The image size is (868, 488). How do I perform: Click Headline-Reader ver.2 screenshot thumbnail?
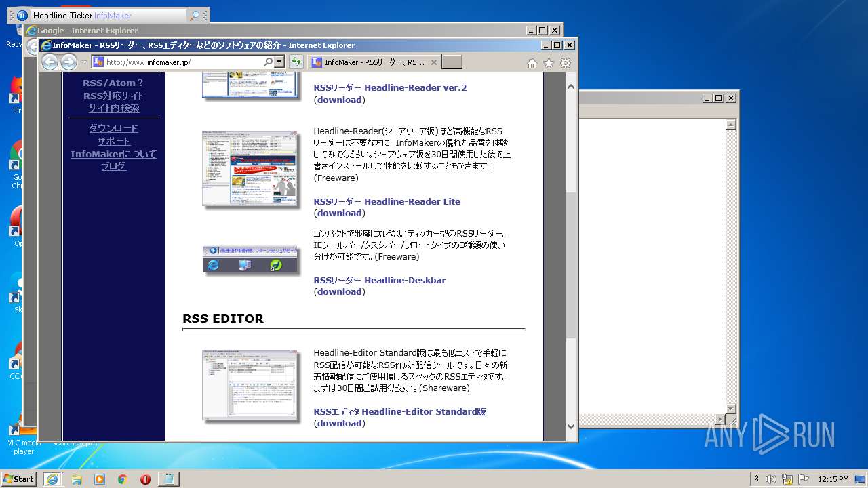[x=250, y=86]
